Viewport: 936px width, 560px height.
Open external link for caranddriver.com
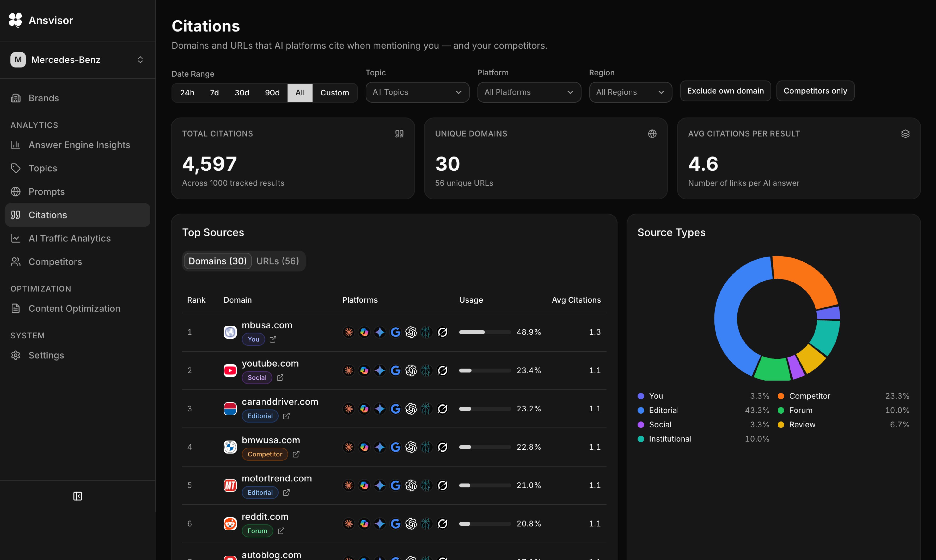point(287,416)
